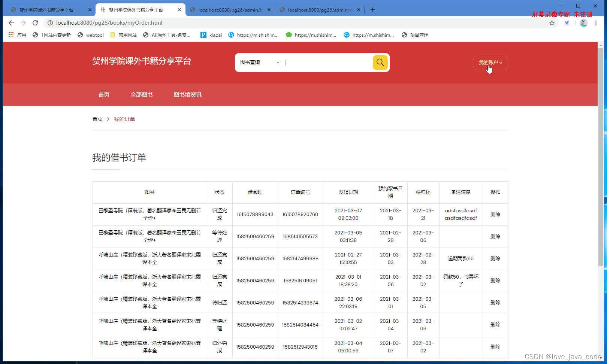Delete order 1582517496688
Image resolution: width=607 pixels, height=364 pixels.
[x=495, y=258]
